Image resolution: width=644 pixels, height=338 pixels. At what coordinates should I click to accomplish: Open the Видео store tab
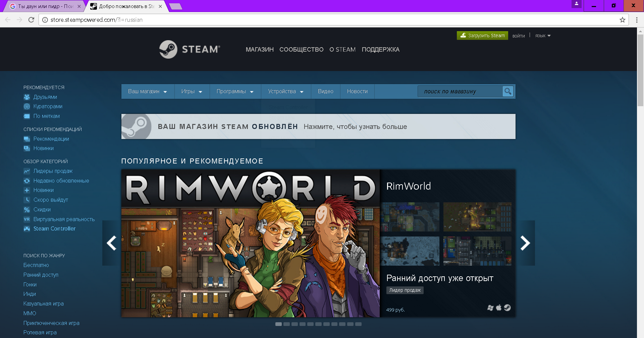tap(326, 91)
